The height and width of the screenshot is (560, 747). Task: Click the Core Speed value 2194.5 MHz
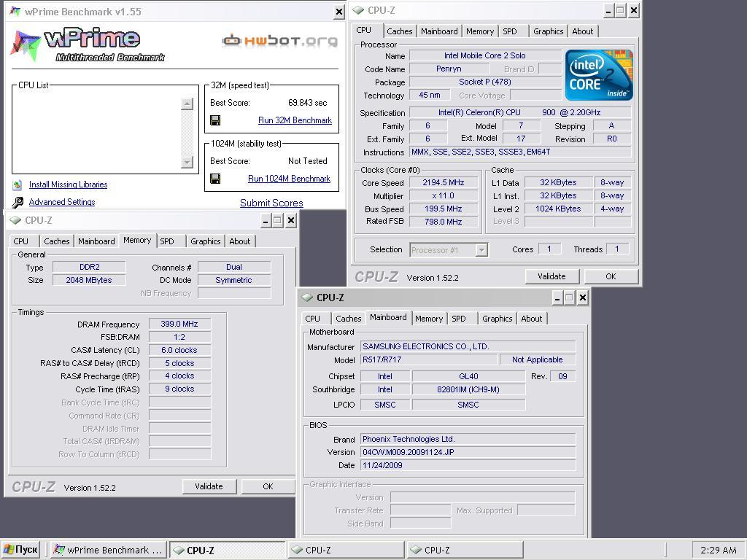click(x=443, y=182)
